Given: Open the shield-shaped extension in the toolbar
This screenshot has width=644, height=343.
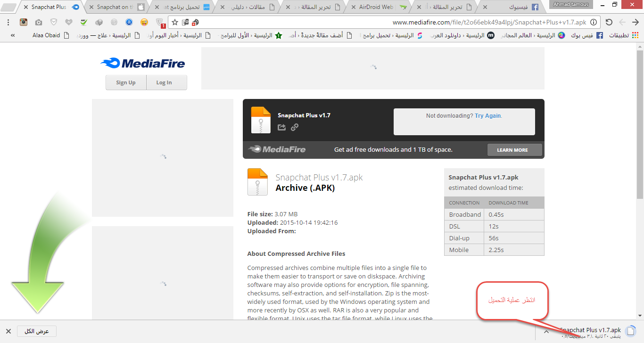Looking at the screenshot, I should pyautogui.click(x=54, y=22).
